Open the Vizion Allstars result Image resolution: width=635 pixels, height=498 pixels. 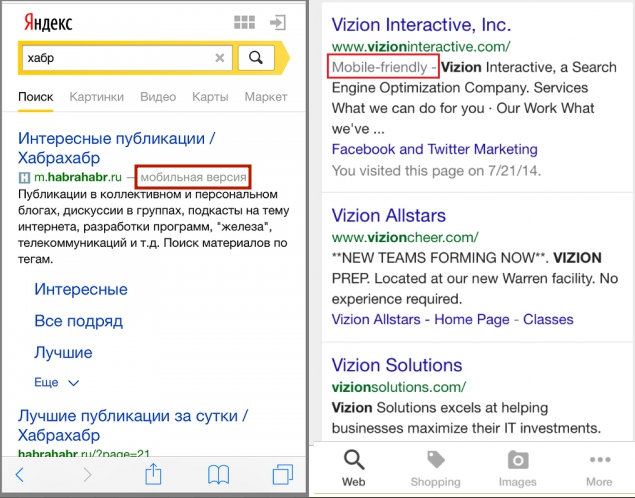tap(388, 215)
